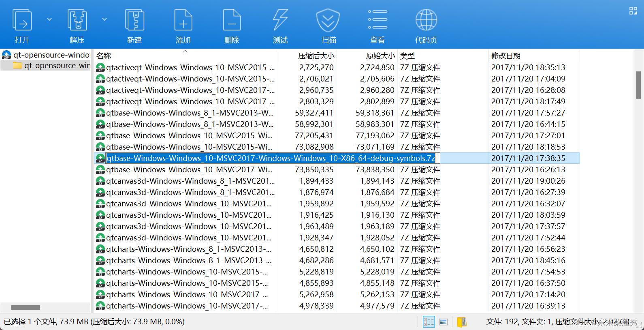Viewport: 644px width, 330px height.
Task: Click the sort direction arrow above the name column
Action: (185, 51)
